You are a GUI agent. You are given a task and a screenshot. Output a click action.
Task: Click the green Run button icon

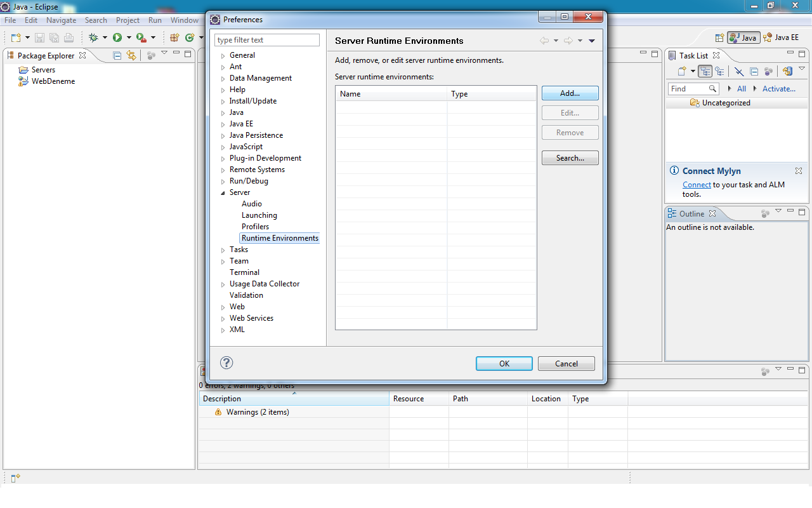[117, 38]
